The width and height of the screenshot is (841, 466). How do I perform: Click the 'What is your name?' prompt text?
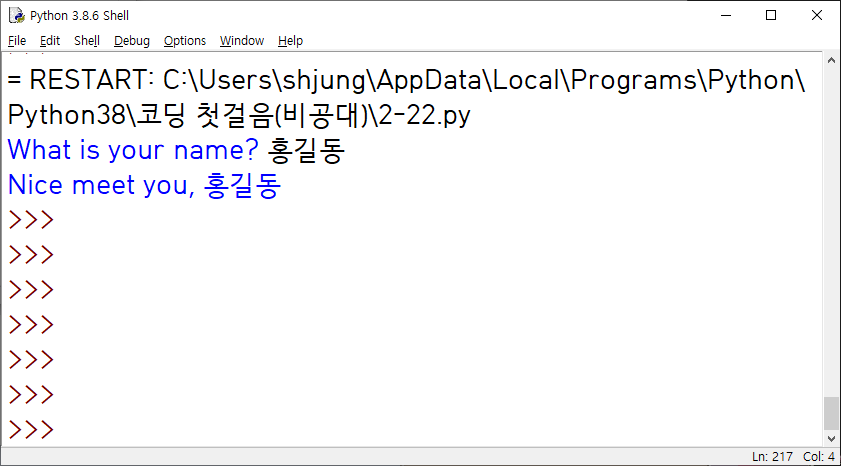tap(133, 150)
